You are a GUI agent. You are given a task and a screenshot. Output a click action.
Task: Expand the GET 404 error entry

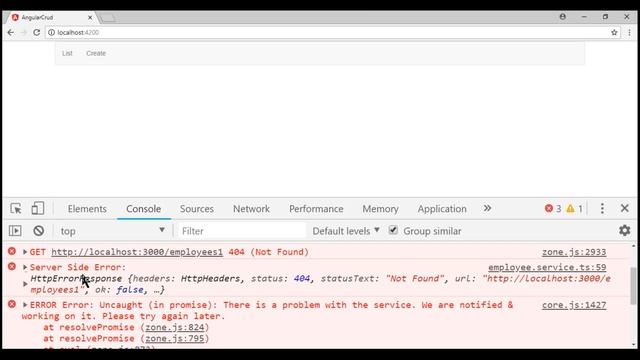click(x=25, y=252)
